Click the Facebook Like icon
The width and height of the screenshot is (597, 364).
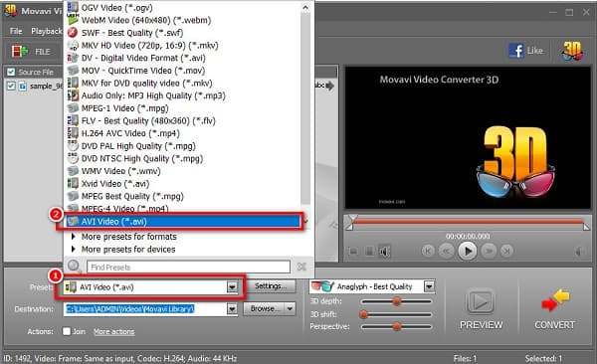click(516, 51)
